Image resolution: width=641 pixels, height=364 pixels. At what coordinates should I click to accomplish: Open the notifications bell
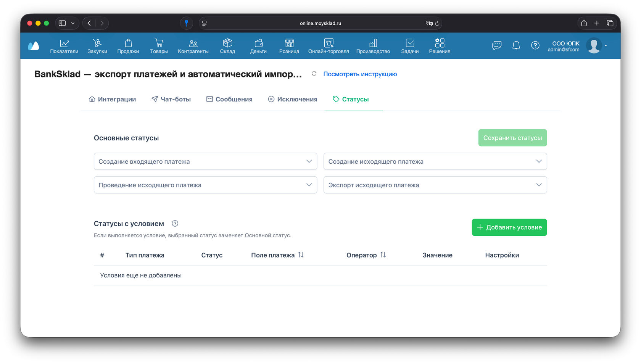coord(516,45)
